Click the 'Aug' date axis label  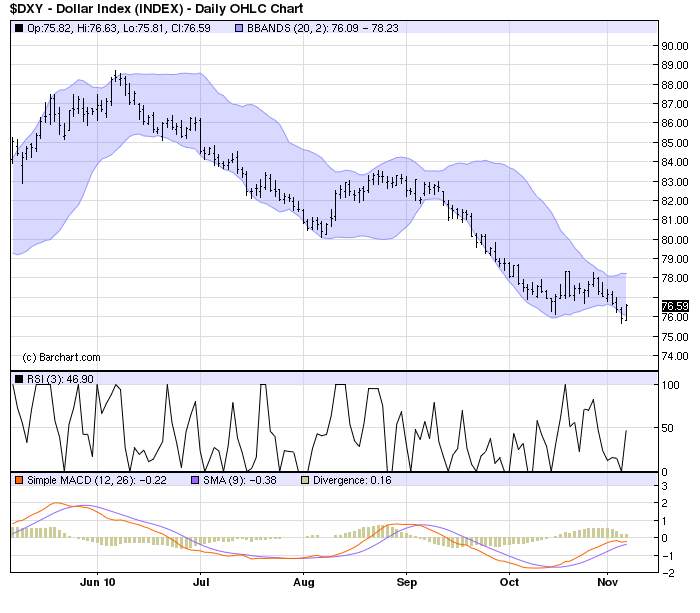pos(304,582)
